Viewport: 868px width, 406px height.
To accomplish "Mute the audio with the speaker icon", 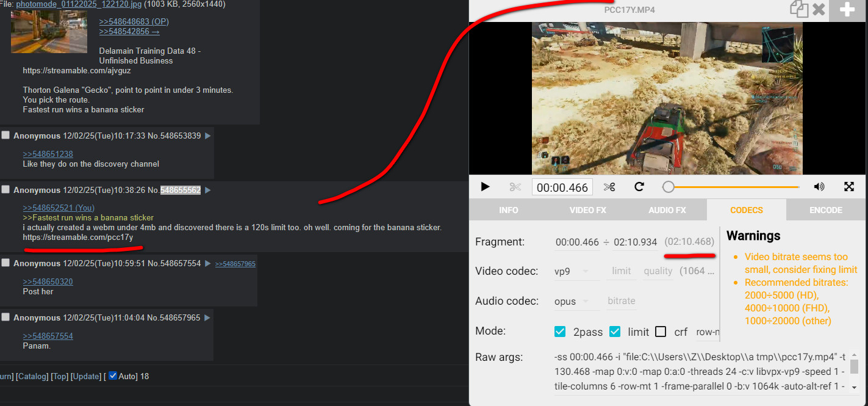I will 819,187.
